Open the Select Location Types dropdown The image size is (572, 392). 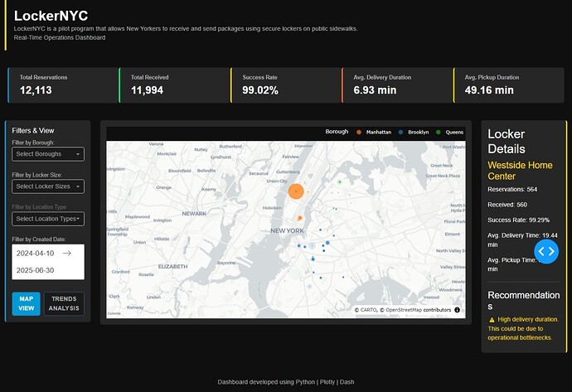click(x=48, y=219)
